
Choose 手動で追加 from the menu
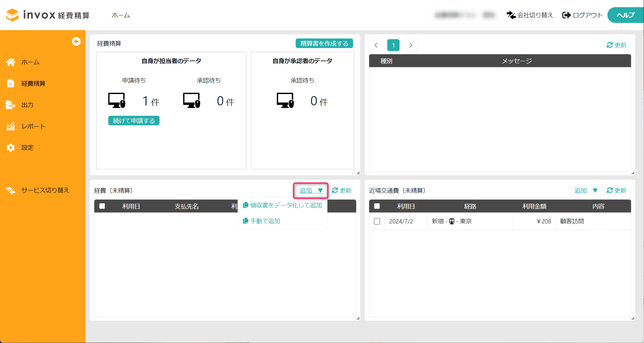[265, 221]
